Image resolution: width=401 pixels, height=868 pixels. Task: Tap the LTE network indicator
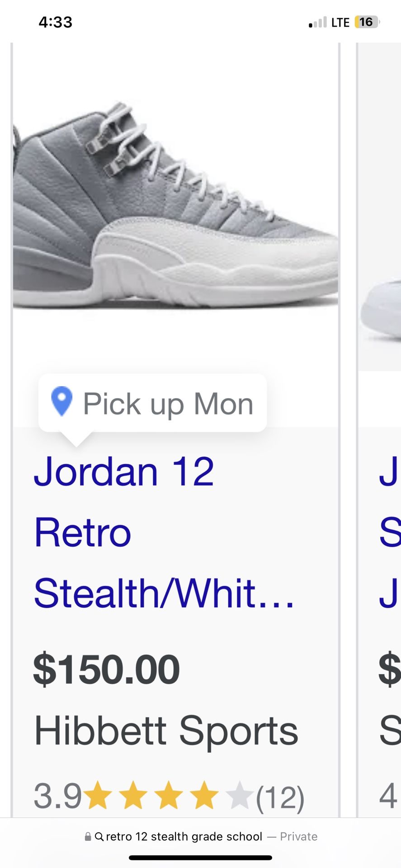click(x=340, y=23)
